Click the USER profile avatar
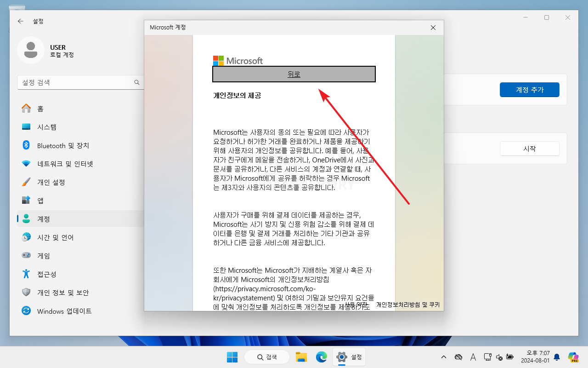Screen dimensions: 588x368 point(31,50)
